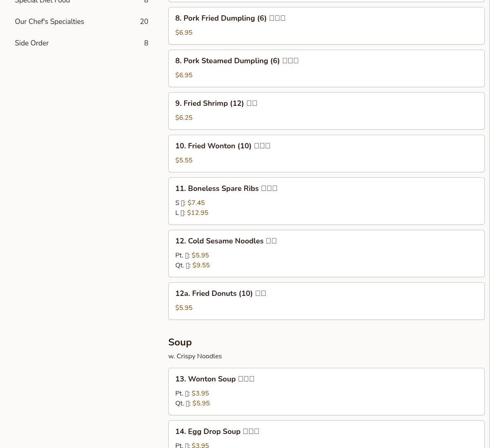This screenshot has height=448, width=498.
Task: Pick the Fried Wonton (10) item
Action: [326, 153]
